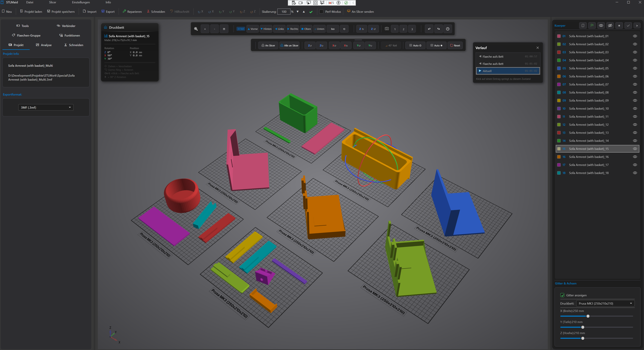Click the Projekt laden button
This screenshot has height=350, width=644.
(x=31, y=12)
